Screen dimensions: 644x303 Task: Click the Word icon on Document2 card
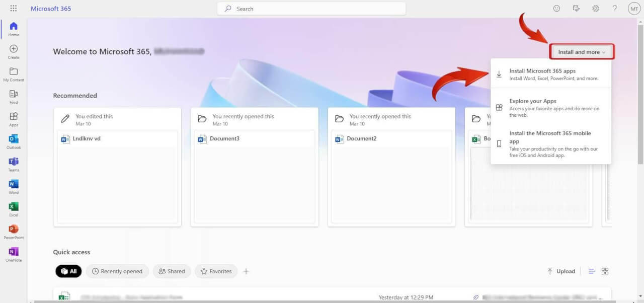click(x=340, y=139)
